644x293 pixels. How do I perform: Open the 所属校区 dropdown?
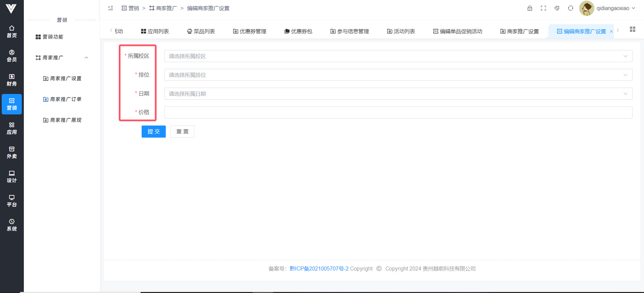[x=398, y=56]
